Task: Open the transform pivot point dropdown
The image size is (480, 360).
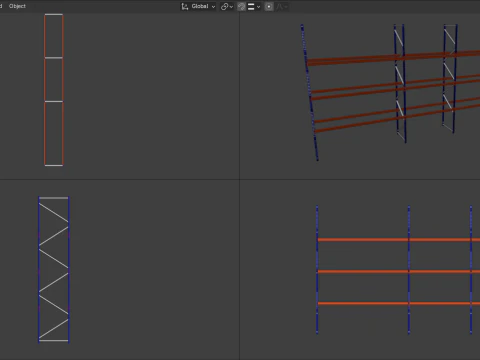Action: coord(227,6)
